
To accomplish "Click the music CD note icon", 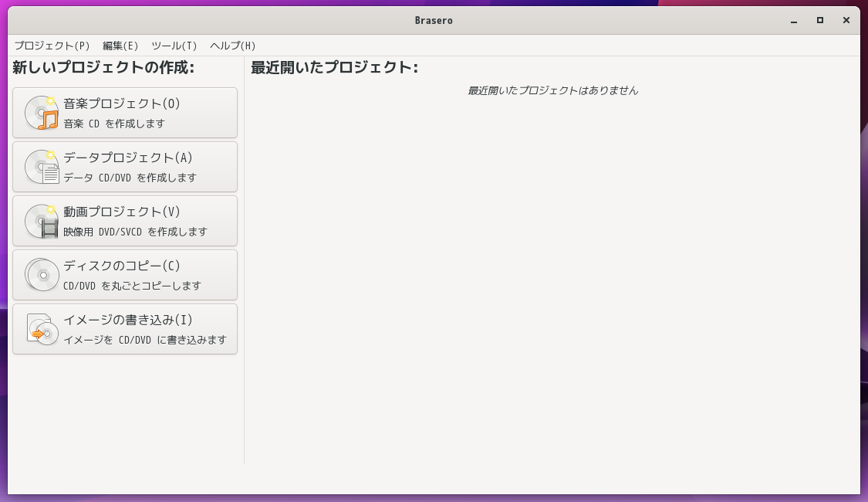I will [x=42, y=113].
